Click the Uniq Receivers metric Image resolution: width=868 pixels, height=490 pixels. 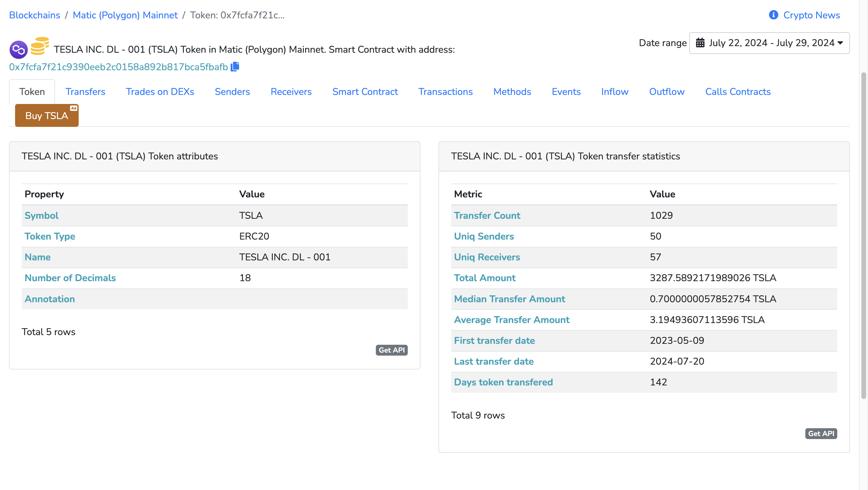(x=487, y=257)
